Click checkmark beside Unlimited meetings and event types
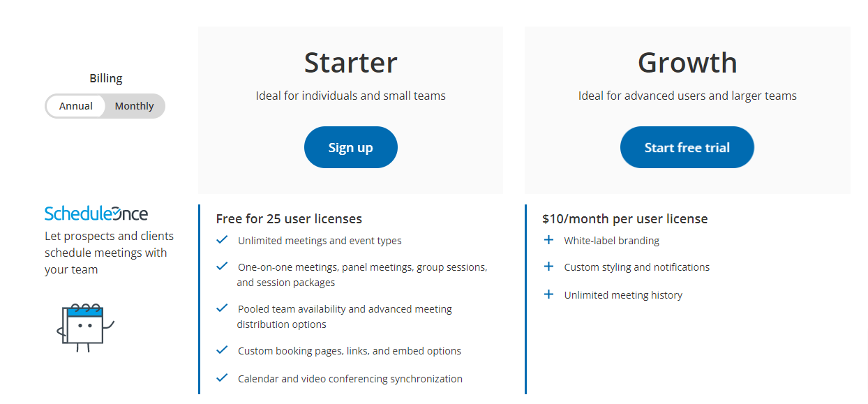 (x=222, y=240)
